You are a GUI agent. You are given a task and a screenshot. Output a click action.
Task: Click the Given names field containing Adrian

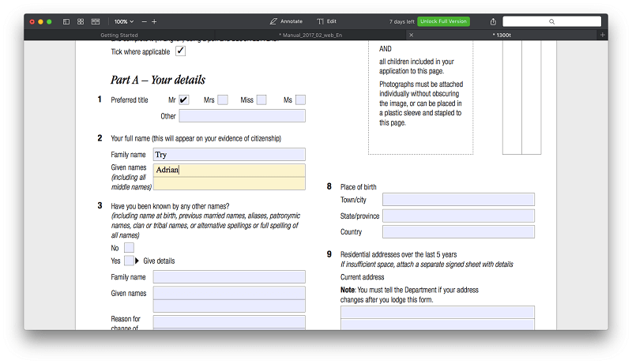tap(229, 170)
